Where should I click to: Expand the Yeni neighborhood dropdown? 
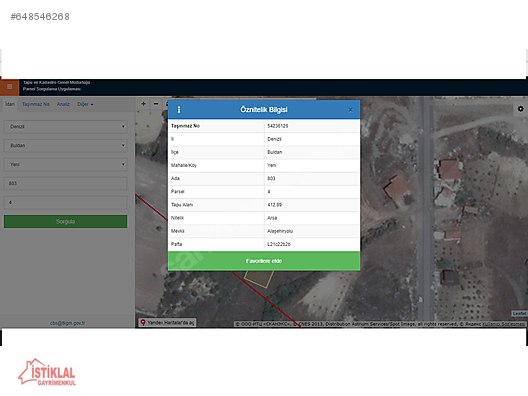65,164
